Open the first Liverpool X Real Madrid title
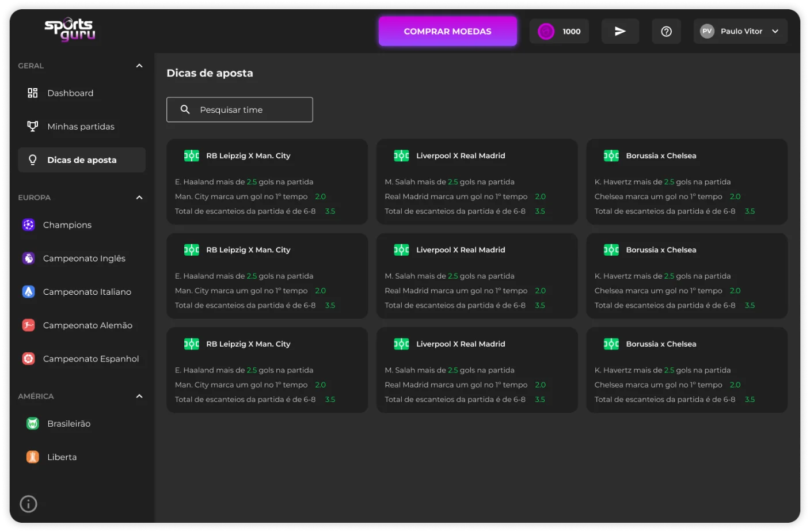Viewport: 810px width, 532px height. (461, 155)
